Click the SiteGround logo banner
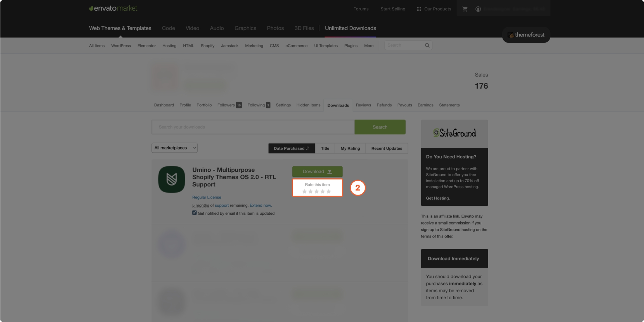 454,133
